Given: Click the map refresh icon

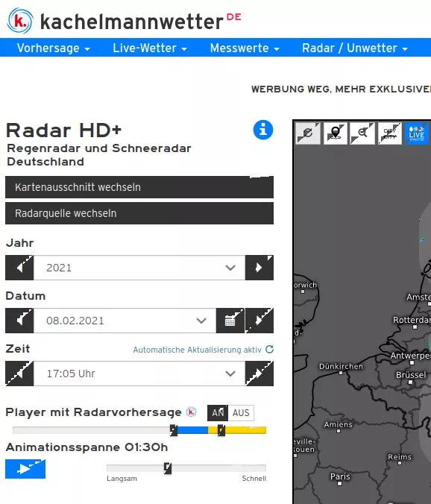Looking at the screenshot, I should [x=307, y=133].
